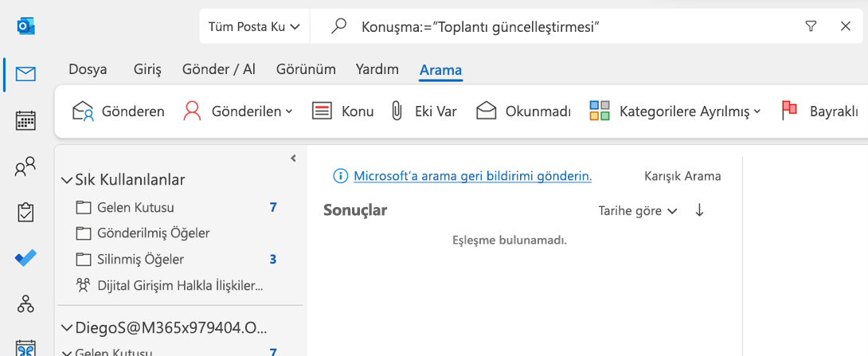Open the Calendar icon in the sidebar
868x356 pixels.
click(x=25, y=120)
